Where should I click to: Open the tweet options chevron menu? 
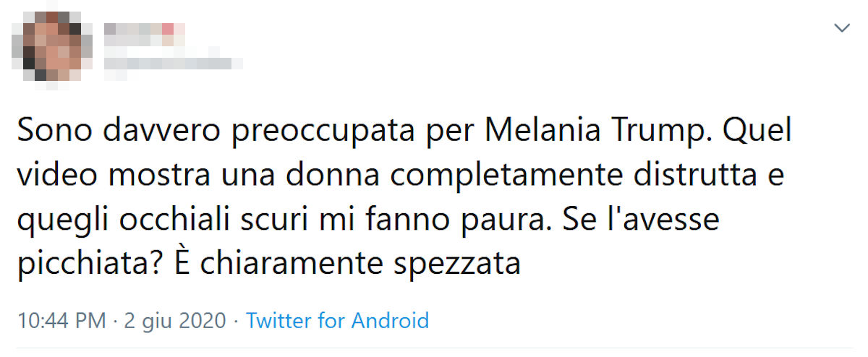tap(842, 28)
